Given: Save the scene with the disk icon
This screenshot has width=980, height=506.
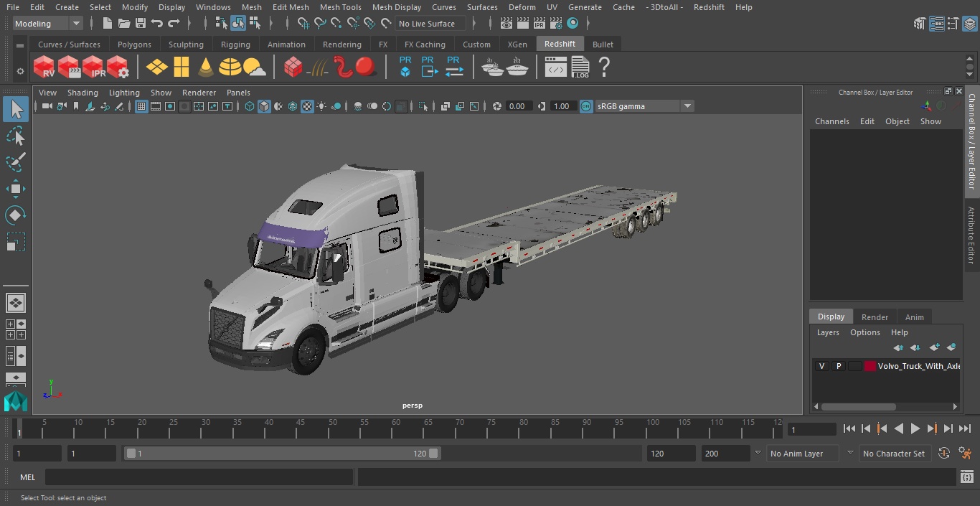Looking at the screenshot, I should [x=141, y=24].
